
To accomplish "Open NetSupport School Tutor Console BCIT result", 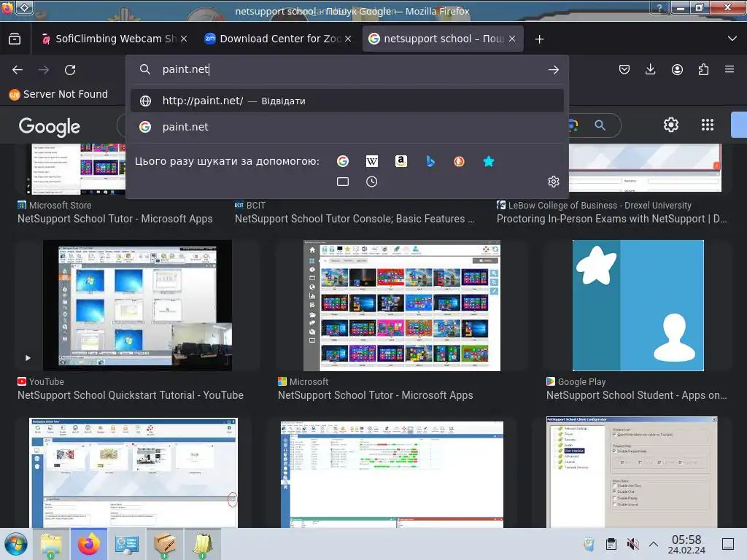I will pos(355,219).
